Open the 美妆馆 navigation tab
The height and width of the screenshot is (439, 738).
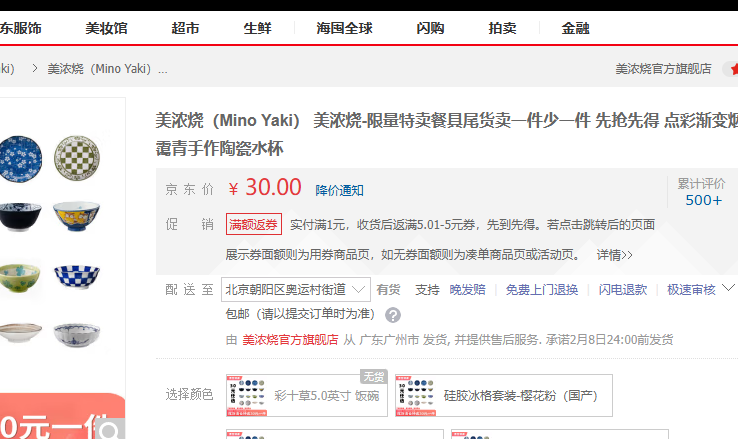(106, 28)
